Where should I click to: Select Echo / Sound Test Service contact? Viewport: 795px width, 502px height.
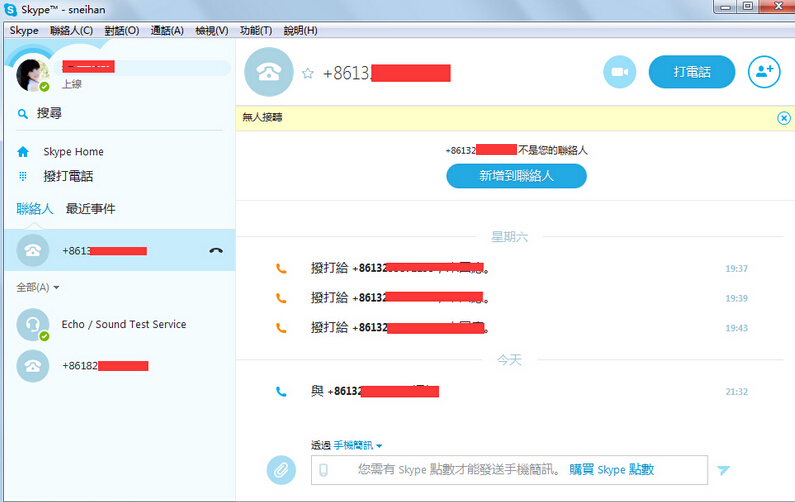click(123, 325)
